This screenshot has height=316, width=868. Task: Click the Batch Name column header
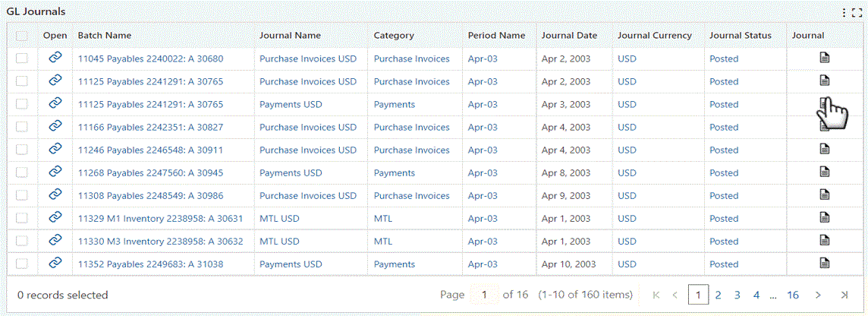point(105,36)
